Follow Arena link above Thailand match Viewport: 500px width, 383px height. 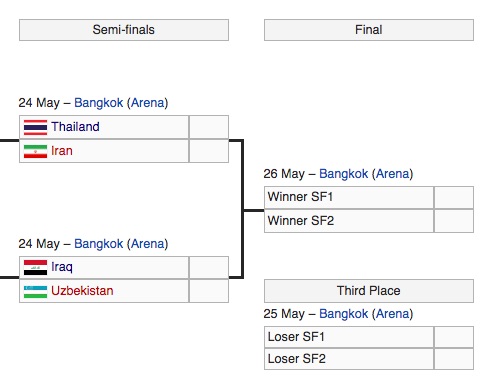click(x=148, y=103)
